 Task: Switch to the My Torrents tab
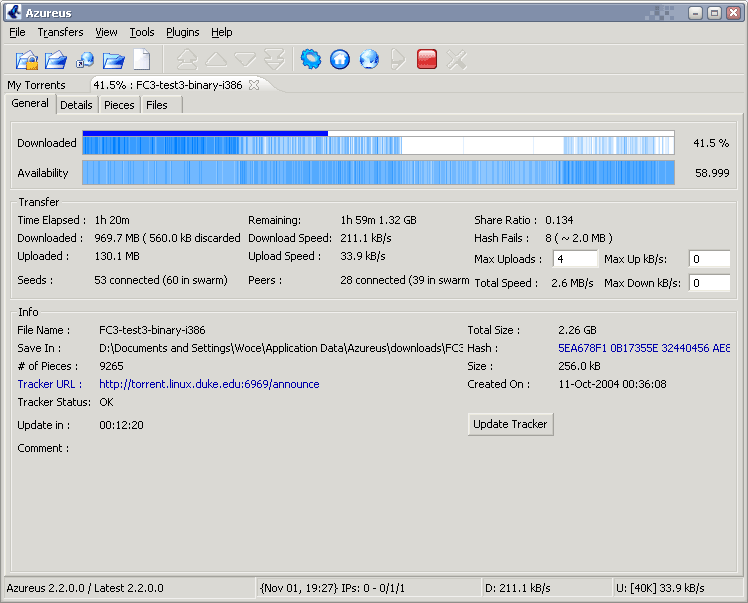tap(36, 85)
